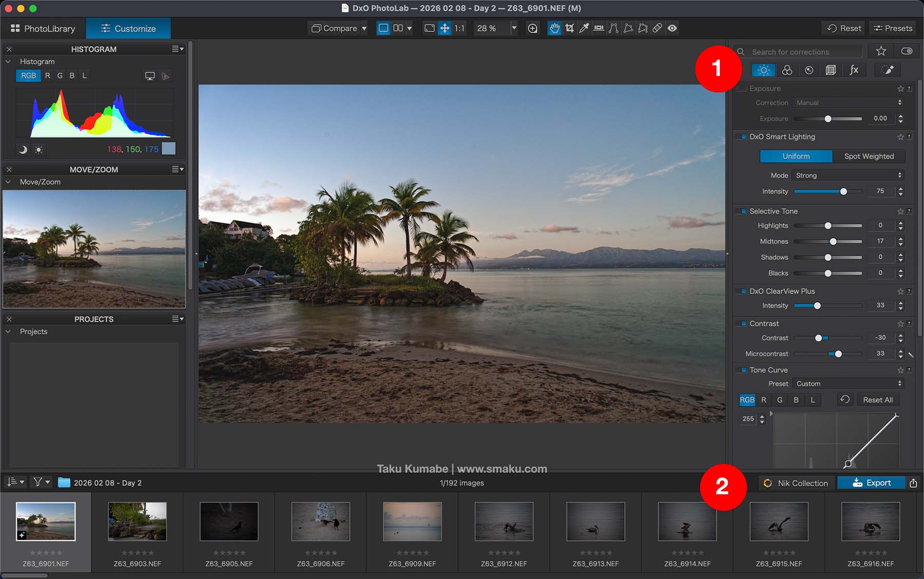Toggle the active corrections filter switch
The height and width of the screenshot is (579, 924).
click(x=907, y=51)
